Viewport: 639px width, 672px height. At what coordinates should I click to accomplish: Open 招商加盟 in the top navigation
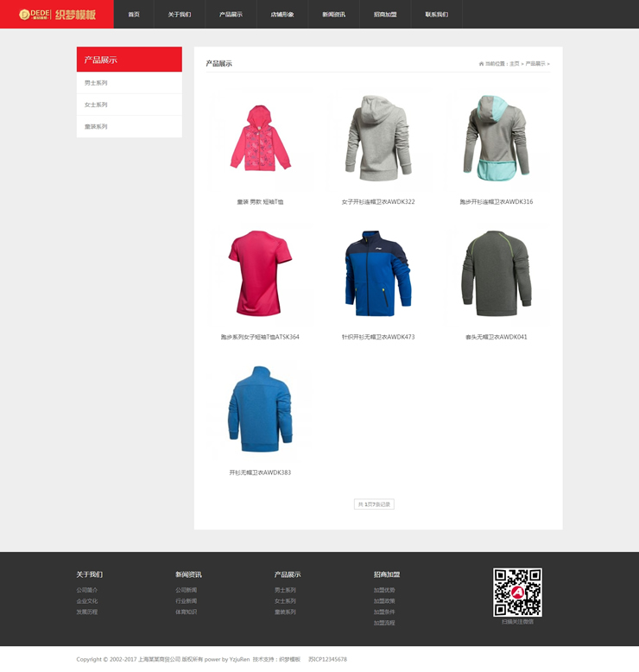pyautogui.click(x=385, y=15)
